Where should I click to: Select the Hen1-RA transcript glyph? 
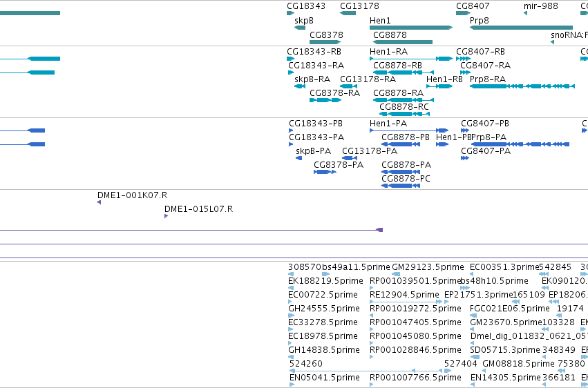point(411,59)
